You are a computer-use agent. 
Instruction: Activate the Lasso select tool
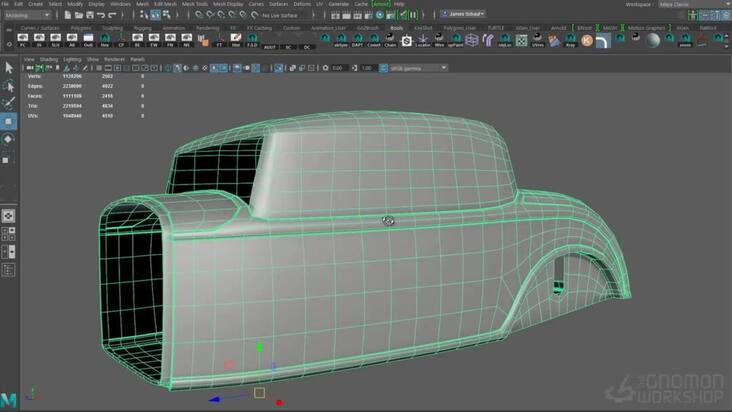(8, 86)
